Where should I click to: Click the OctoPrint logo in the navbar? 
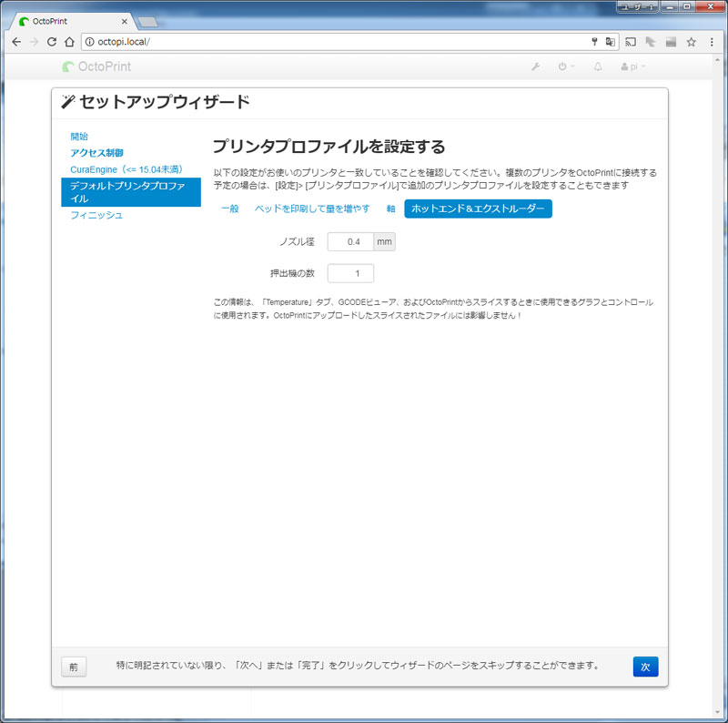96,66
